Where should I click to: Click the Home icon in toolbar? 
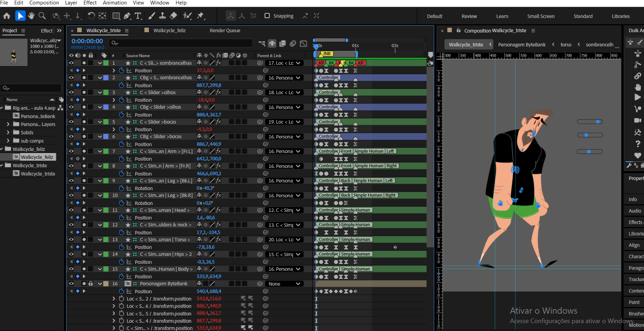[x=7, y=16]
